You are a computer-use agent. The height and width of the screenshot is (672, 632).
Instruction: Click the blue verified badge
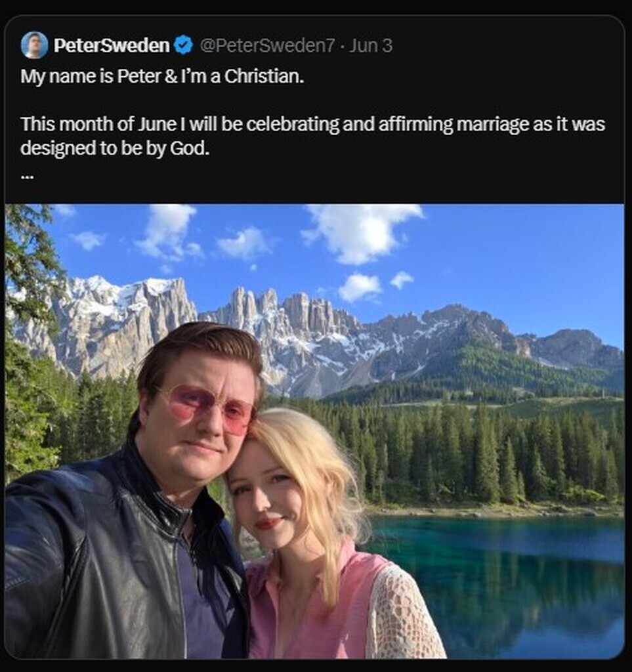(x=184, y=45)
